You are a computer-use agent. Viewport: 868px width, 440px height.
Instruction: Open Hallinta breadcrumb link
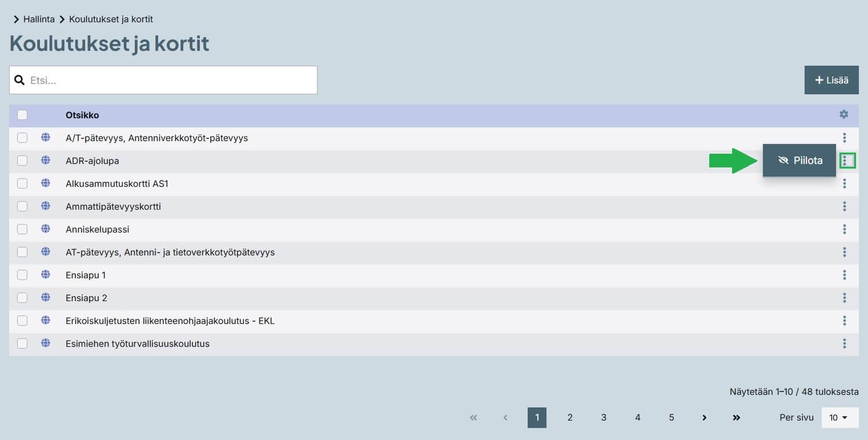pyautogui.click(x=39, y=19)
